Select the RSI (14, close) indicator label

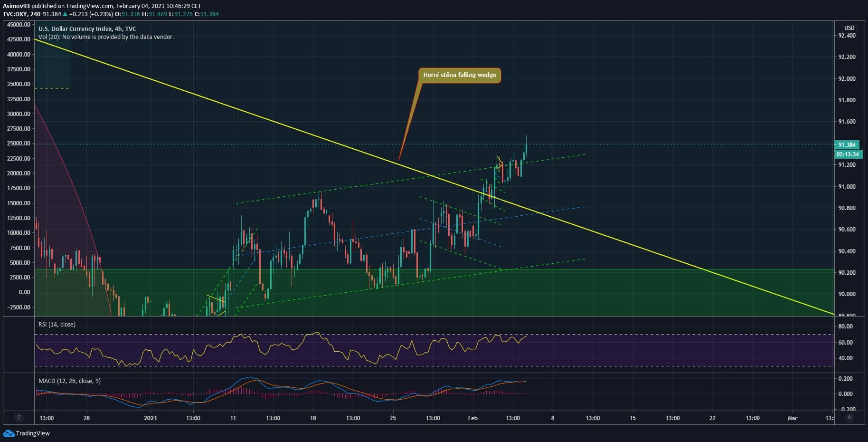click(57, 325)
